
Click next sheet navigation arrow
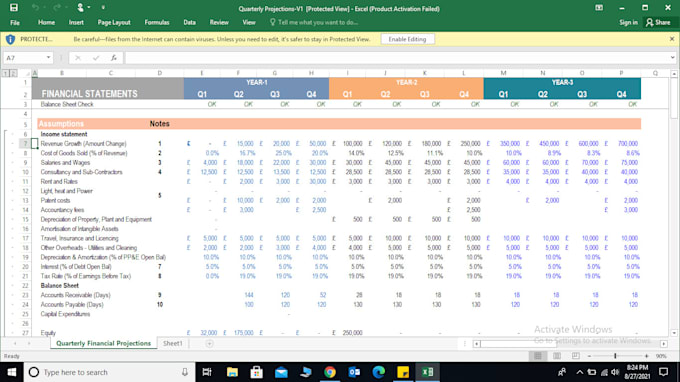29,343
